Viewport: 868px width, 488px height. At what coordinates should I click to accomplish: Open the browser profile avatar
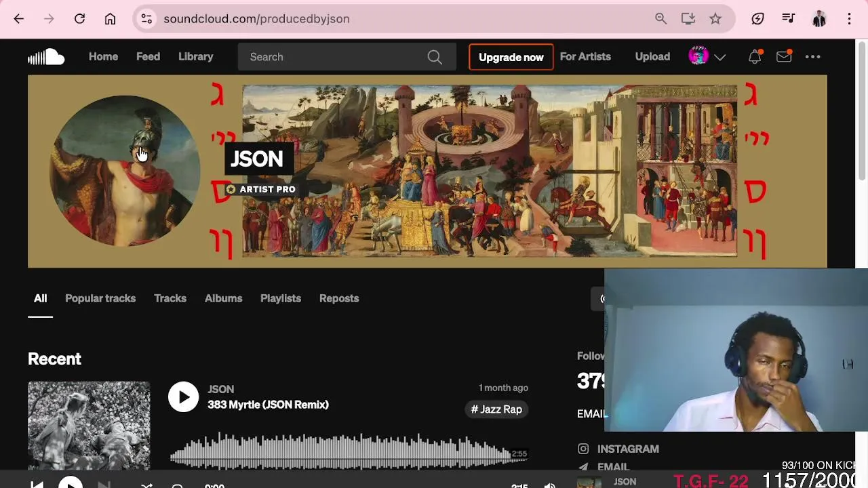pos(819,19)
